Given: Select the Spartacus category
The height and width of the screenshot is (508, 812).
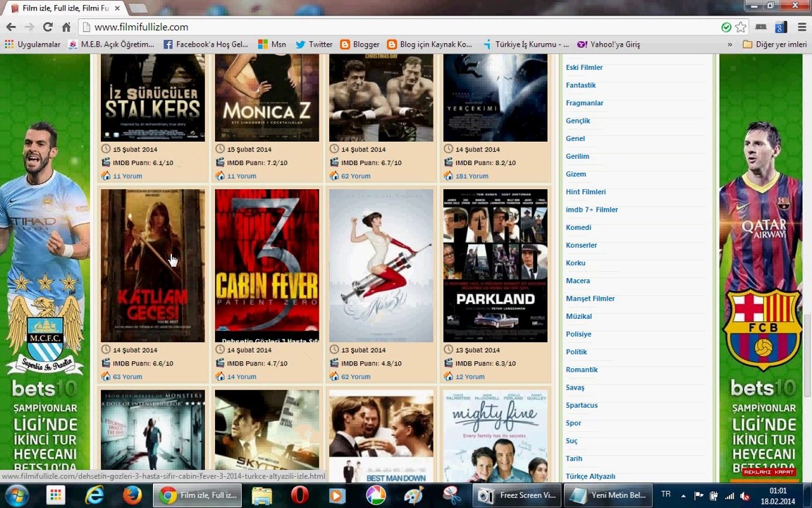Looking at the screenshot, I should tap(582, 406).
